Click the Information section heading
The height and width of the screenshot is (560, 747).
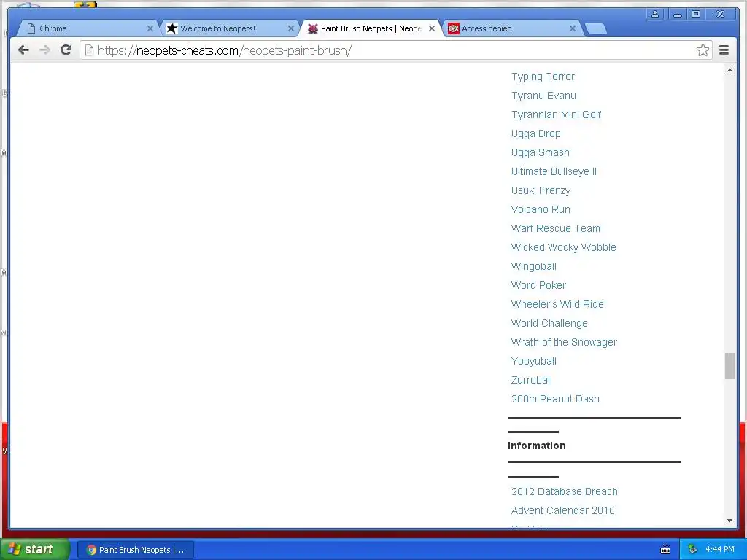click(537, 446)
